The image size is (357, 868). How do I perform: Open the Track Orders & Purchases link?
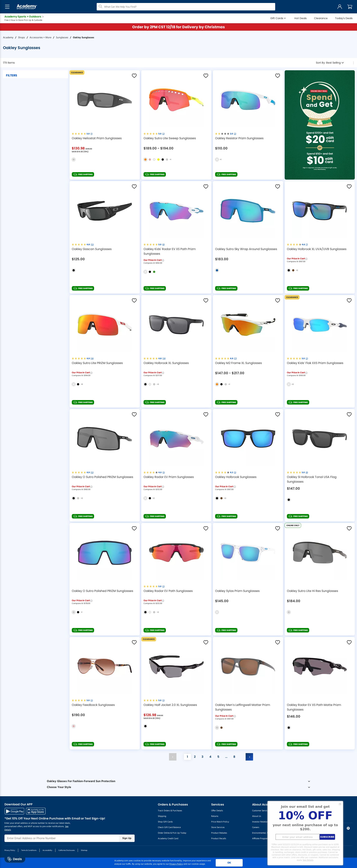coord(170,811)
